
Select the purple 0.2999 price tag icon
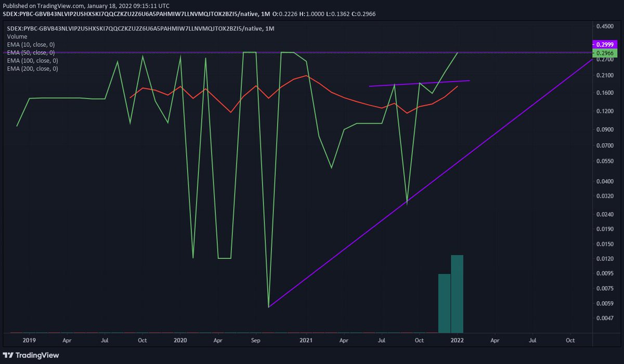pyautogui.click(x=605, y=45)
